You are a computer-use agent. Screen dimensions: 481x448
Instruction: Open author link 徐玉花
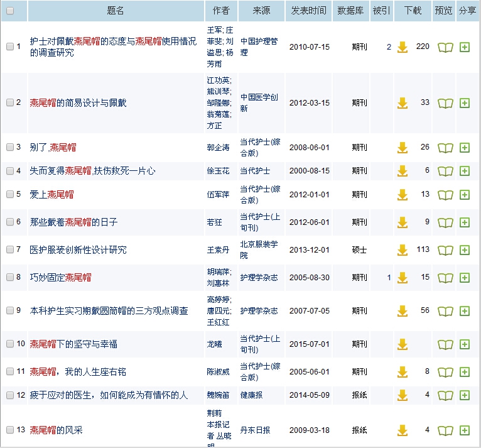pyautogui.click(x=218, y=171)
